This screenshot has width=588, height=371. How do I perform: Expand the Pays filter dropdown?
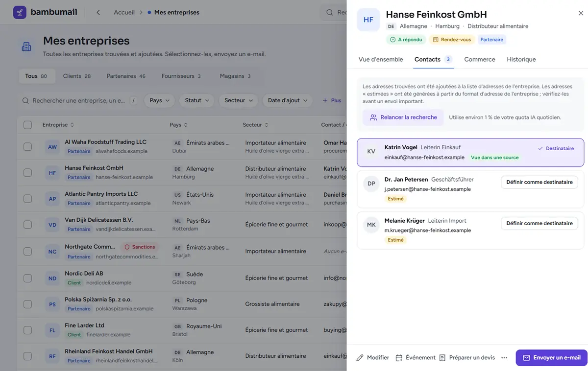point(160,100)
